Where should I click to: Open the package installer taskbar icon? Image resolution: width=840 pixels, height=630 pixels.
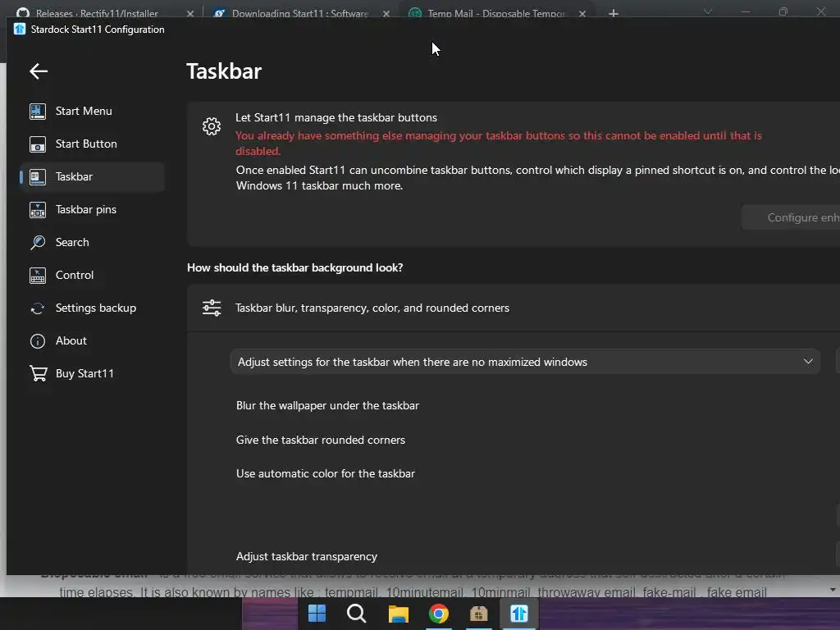tap(479, 614)
